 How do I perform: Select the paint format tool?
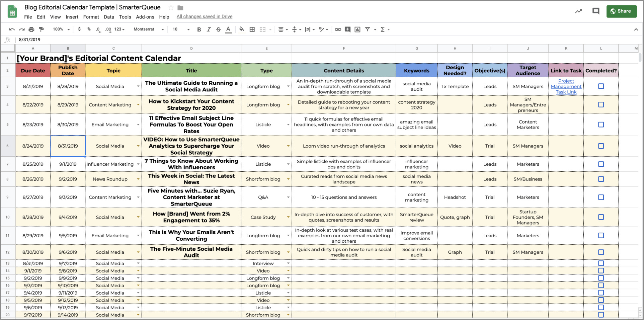pos(42,29)
